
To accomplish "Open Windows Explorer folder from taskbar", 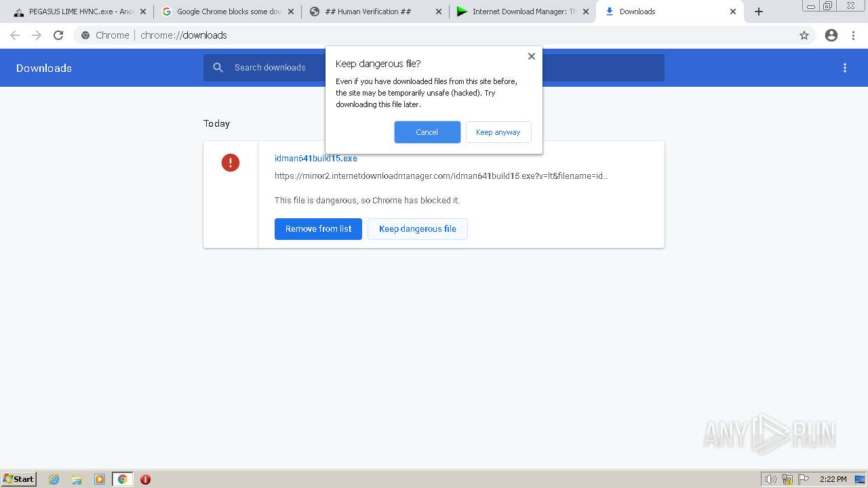I will click(77, 479).
